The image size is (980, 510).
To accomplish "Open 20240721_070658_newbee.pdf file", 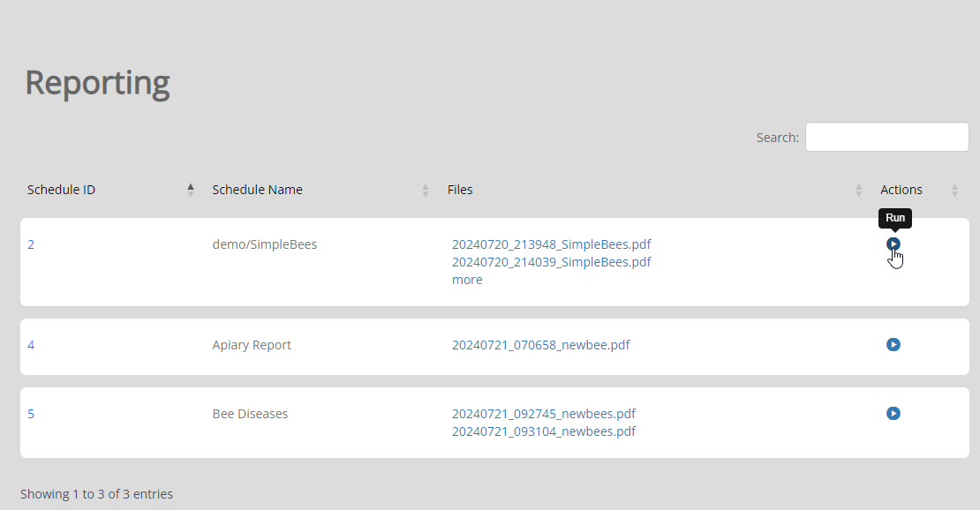I will [540, 345].
